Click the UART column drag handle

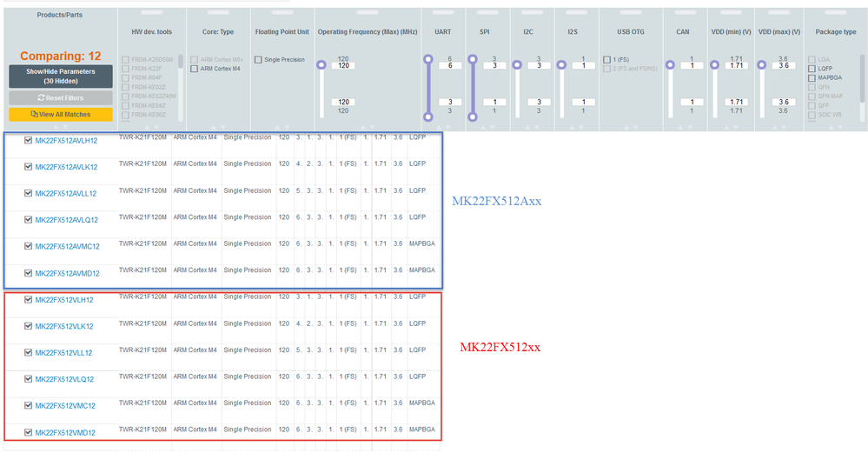coord(443,12)
